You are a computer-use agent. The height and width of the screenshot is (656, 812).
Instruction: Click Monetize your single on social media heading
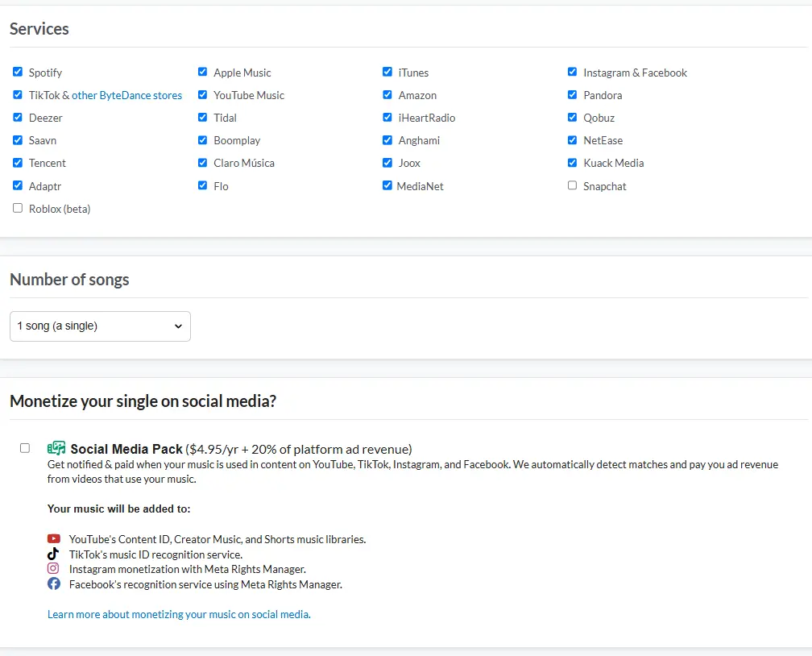click(143, 401)
